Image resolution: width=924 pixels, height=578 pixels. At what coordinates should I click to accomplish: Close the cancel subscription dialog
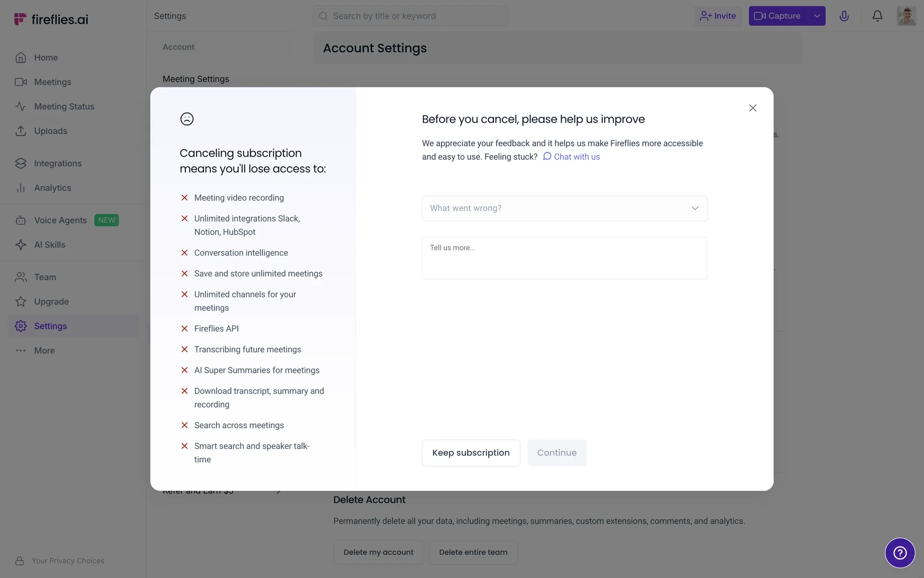pyautogui.click(x=753, y=108)
